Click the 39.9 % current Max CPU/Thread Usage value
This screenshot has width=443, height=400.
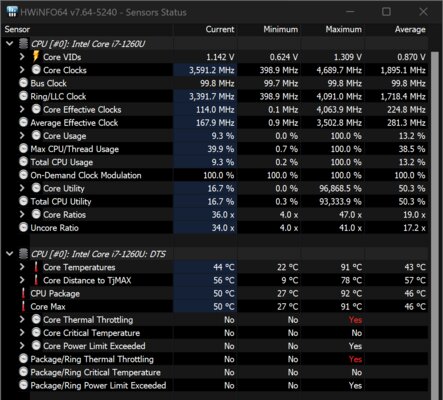221,149
